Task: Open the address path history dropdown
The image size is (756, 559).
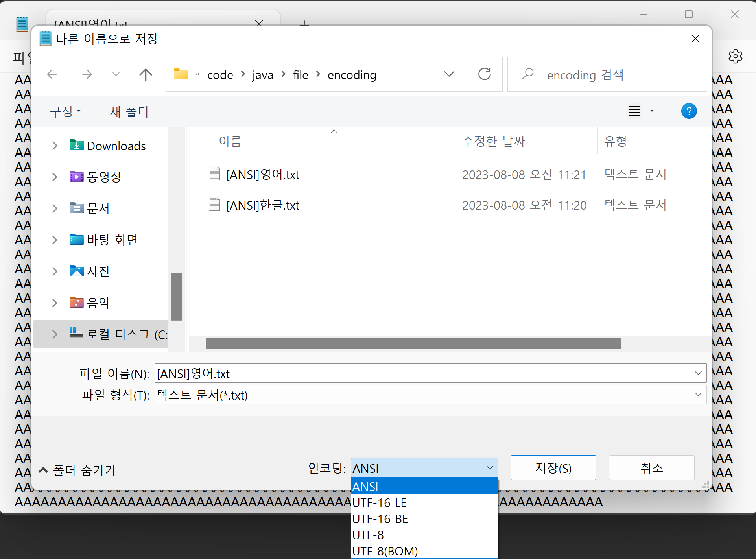Action: coord(449,74)
